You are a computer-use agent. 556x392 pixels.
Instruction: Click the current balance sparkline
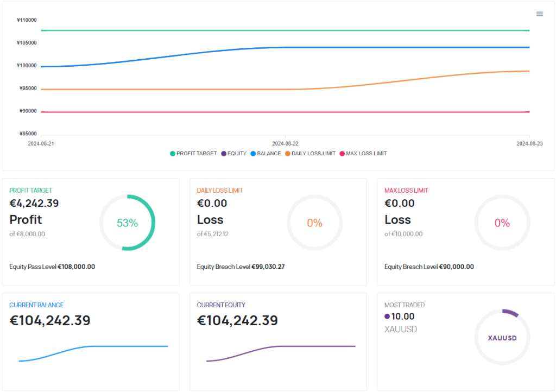tap(93, 353)
